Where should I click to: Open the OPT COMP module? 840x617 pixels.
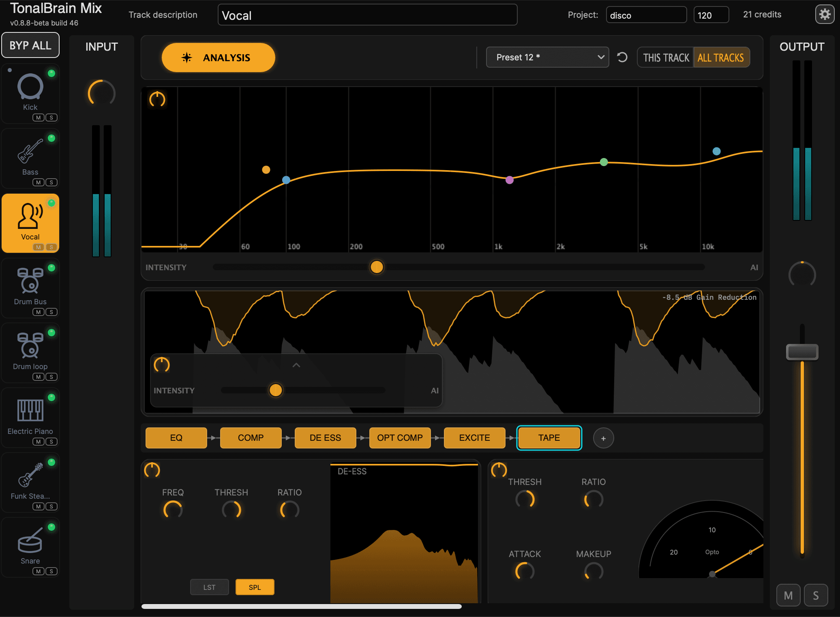tap(400, 438)
